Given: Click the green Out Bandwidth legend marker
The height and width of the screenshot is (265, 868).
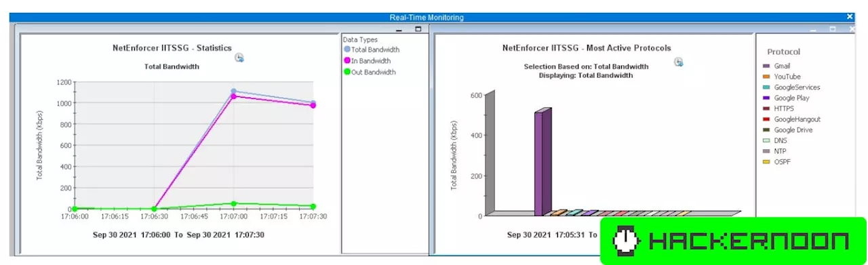Looking at the screenshot, I should 347,72.
